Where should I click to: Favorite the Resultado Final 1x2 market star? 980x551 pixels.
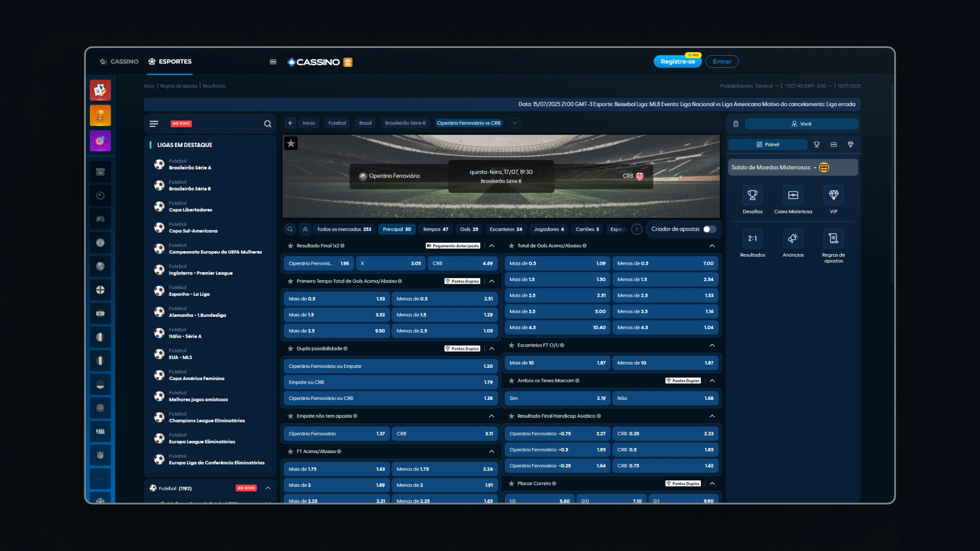click(x=290, y=246)
